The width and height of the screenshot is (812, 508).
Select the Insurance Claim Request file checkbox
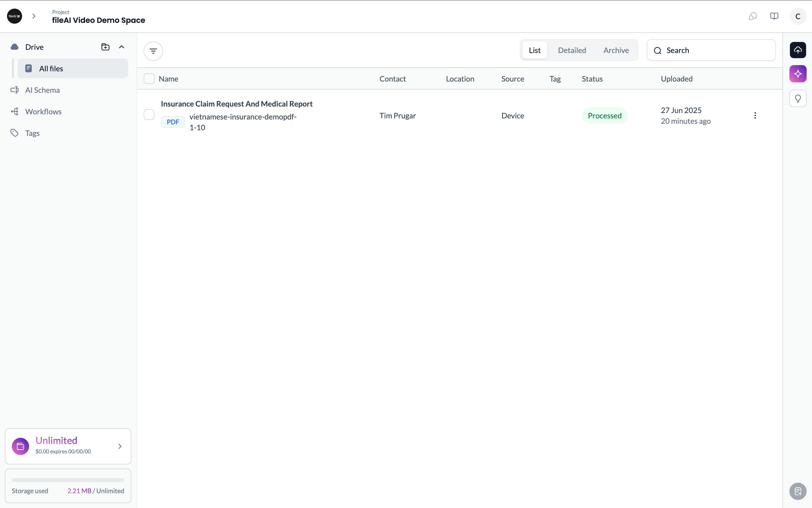pyautogui.click(x=149, y=115)
